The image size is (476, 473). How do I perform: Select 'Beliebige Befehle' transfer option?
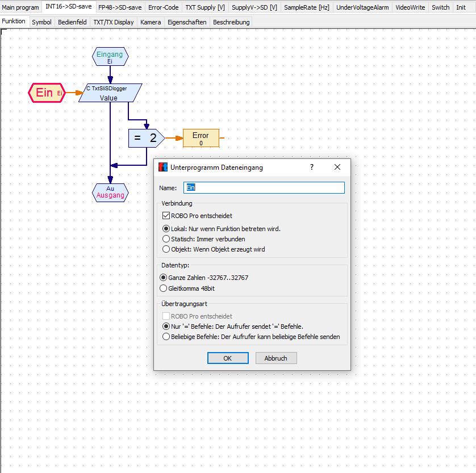tap(252, 337)
